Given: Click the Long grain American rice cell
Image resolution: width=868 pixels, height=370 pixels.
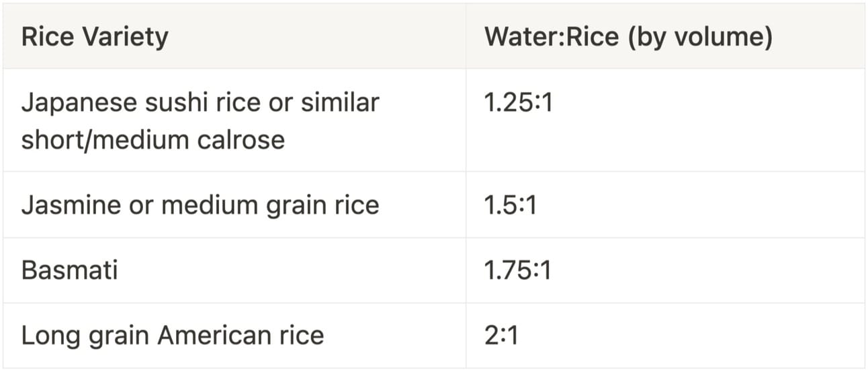Looking at the screenshot, I should click(x=173, y=335).
